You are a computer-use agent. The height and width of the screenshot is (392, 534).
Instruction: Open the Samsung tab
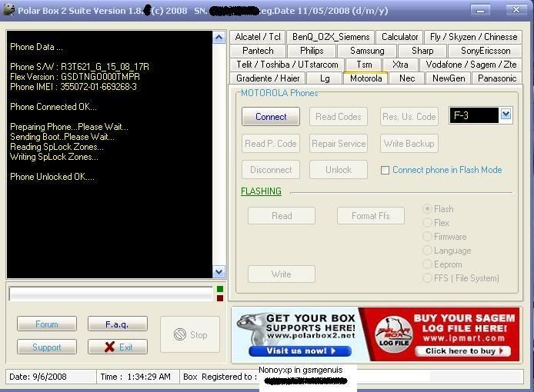[x=367, y=51]
